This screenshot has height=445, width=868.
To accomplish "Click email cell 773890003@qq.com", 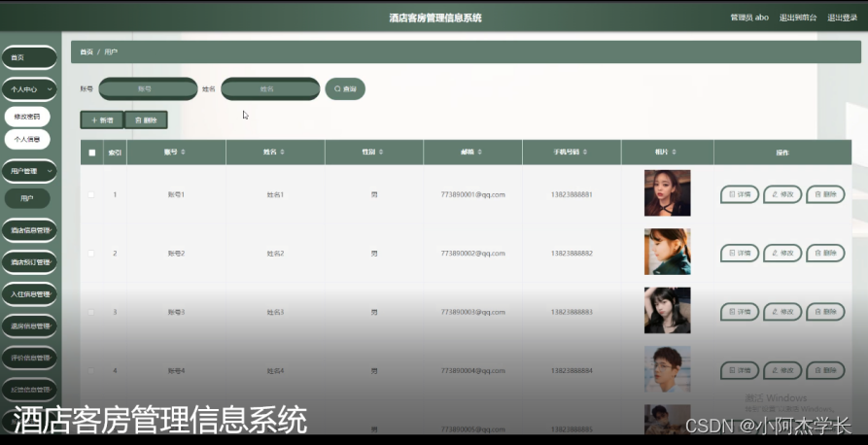I will pyautogui.click(x=472, y=312).
